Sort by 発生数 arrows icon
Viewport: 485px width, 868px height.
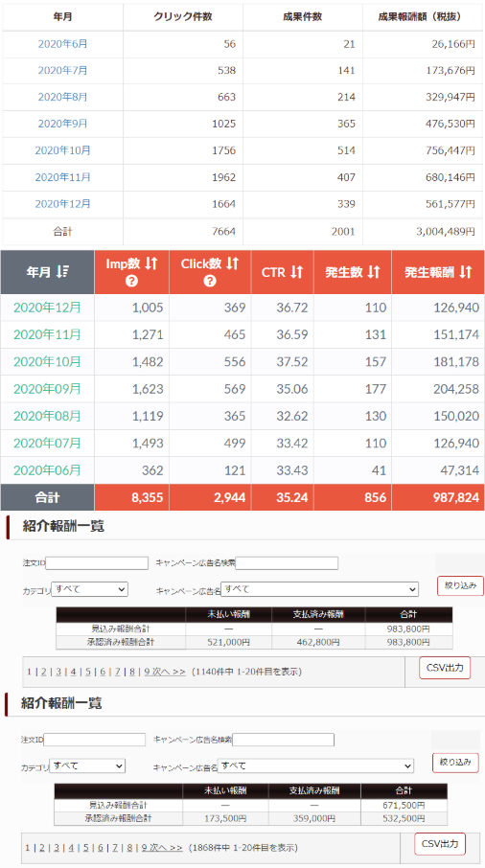point(374,272)
